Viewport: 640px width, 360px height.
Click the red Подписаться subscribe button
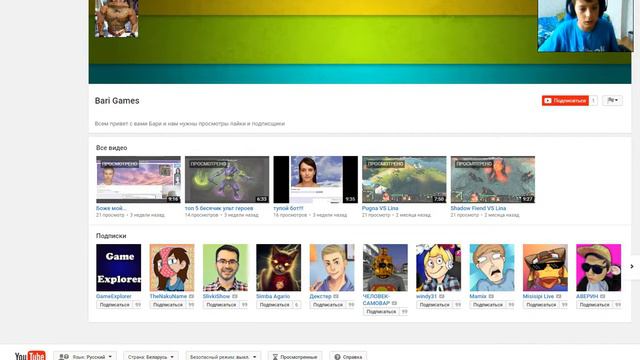[x=565, y=100]
